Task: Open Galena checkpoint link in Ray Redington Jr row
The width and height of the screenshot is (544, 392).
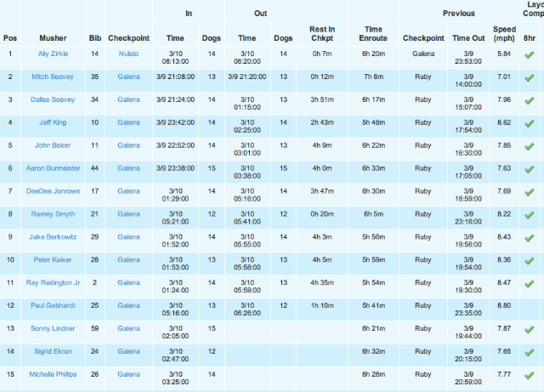Action: coord(128,283)
